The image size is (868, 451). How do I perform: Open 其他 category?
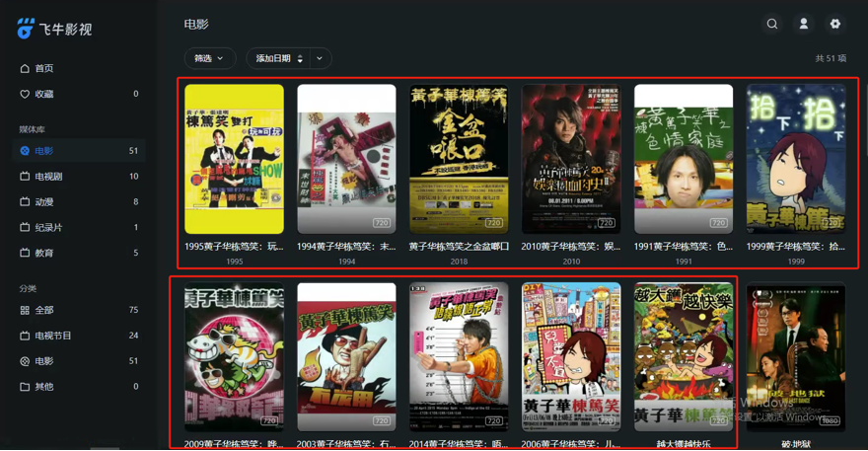(x=79, y=387)
